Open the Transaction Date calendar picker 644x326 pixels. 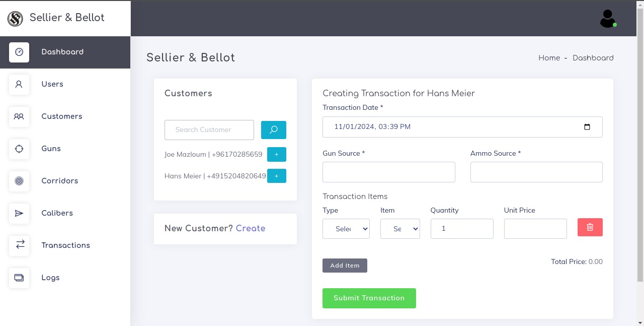click(587, 127)
